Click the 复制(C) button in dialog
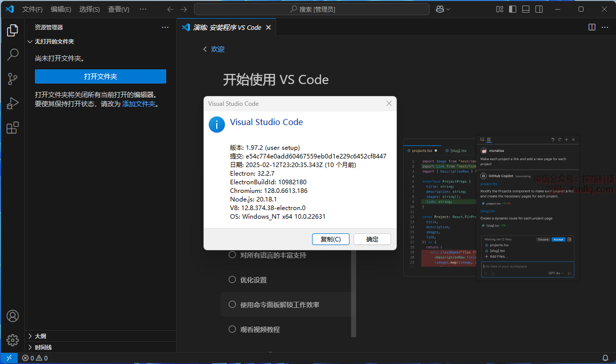Viewport: 616px width, 364px height. click(x=330, y=239)
